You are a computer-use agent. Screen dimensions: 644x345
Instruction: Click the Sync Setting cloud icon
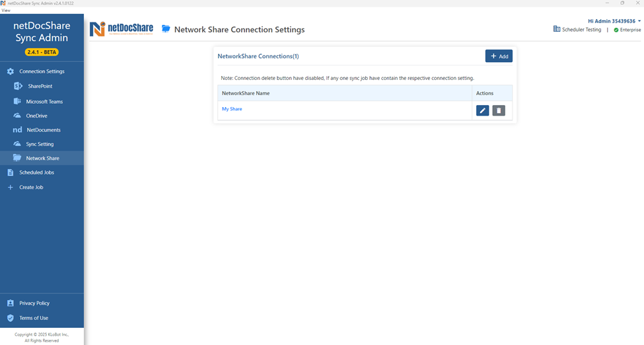17,144
